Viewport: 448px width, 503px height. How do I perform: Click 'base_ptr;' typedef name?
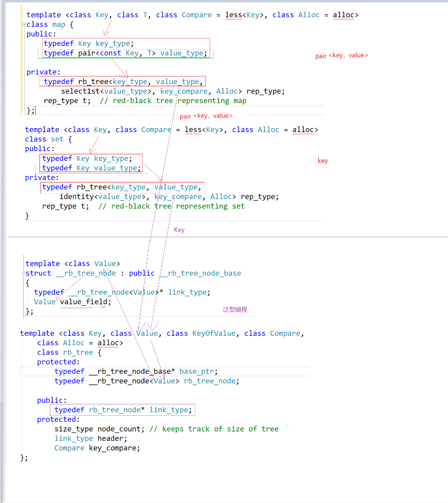199,371
